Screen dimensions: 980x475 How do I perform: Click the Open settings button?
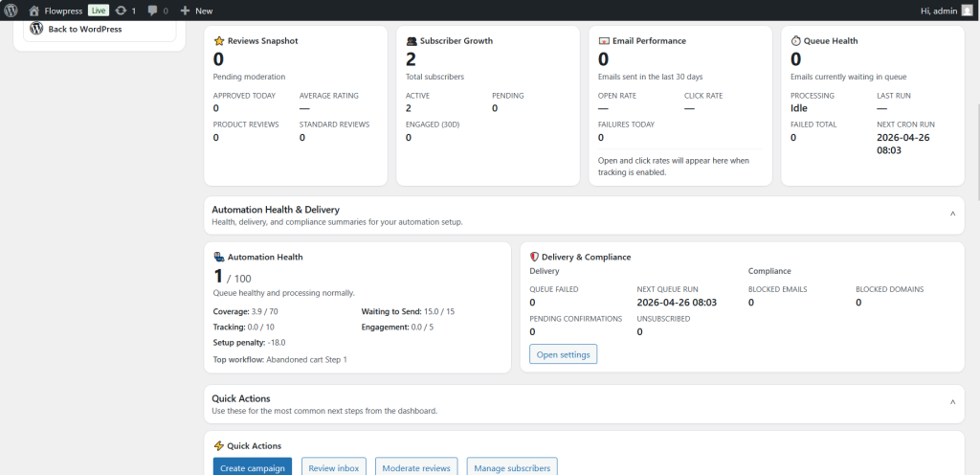point(563,354)
